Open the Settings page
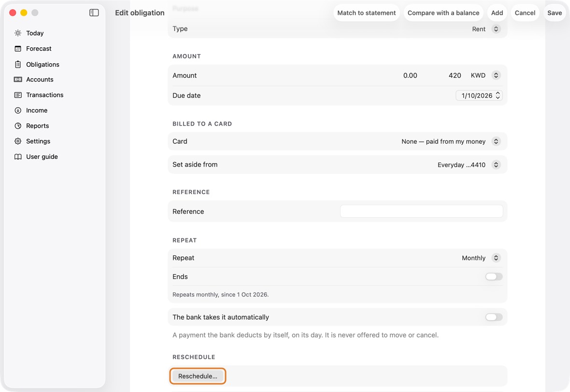 pyautogui.click(x=38, y=141)
